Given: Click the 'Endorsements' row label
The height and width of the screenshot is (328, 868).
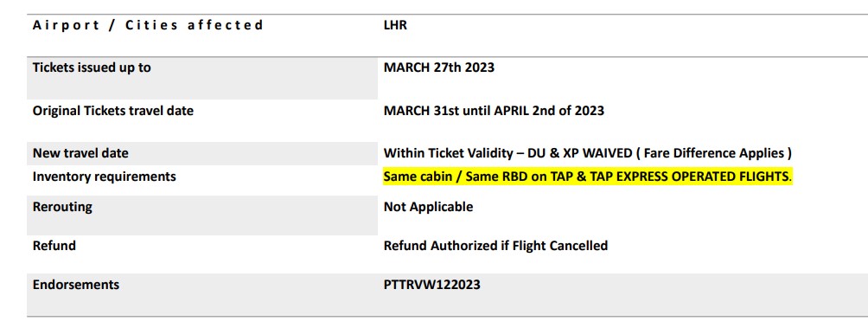Looking at the screenshot, I should 76,285.
